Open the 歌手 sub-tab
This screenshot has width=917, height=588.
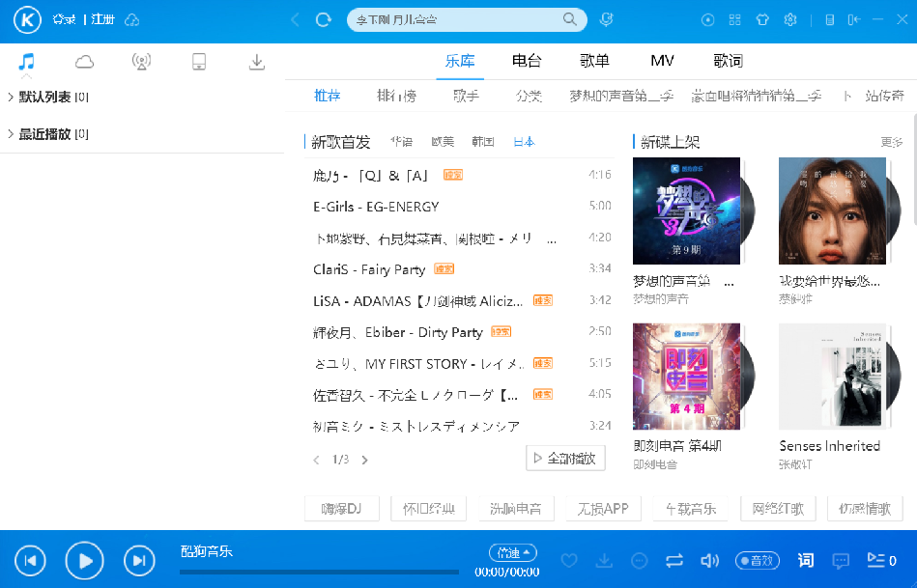pyautogui.click(x=466, y=96)
